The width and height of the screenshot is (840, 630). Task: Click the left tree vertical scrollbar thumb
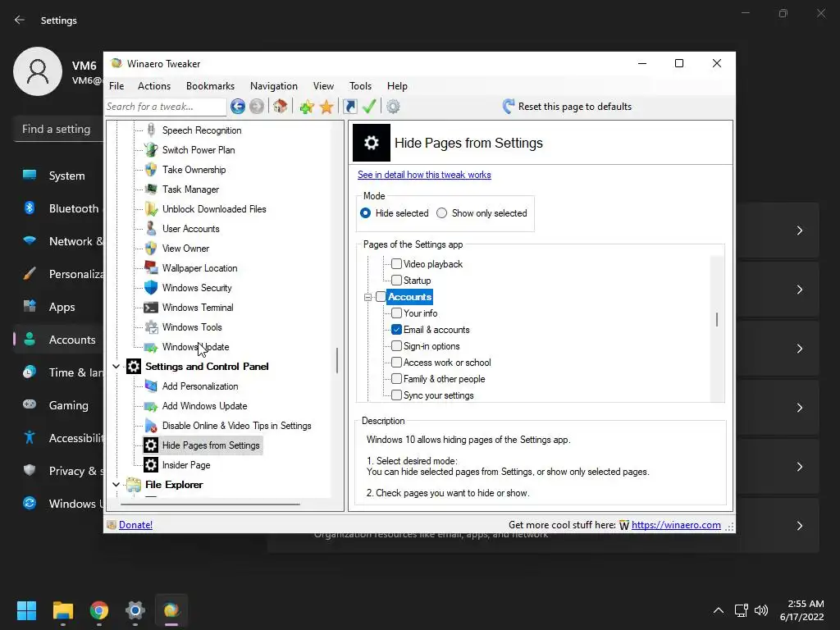tap(337, 361)
